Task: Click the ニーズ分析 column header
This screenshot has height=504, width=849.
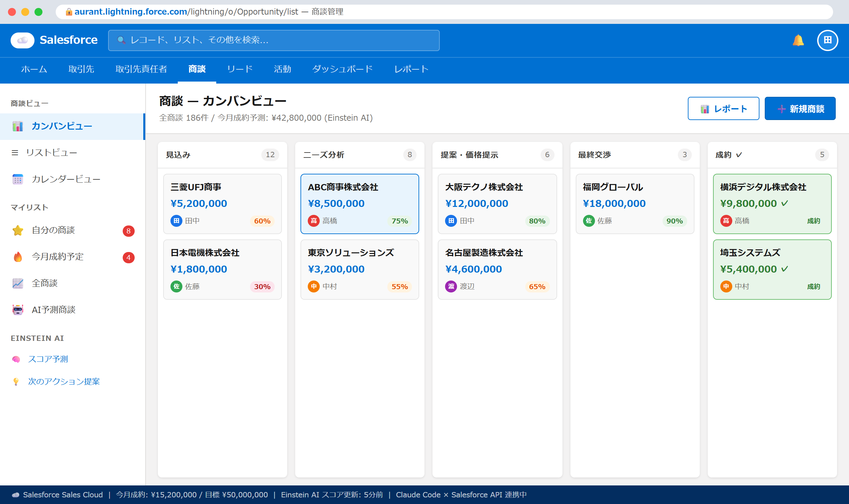Action: click(x=359, y=155)
